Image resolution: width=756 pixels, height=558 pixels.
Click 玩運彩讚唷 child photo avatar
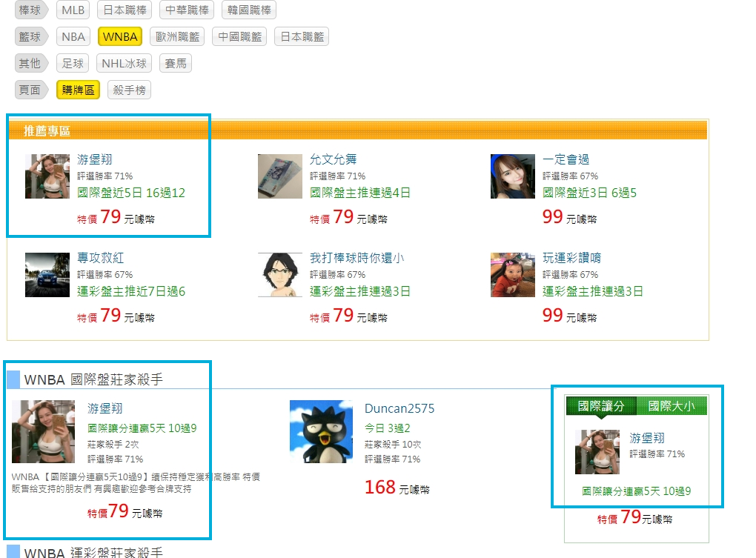512,275
